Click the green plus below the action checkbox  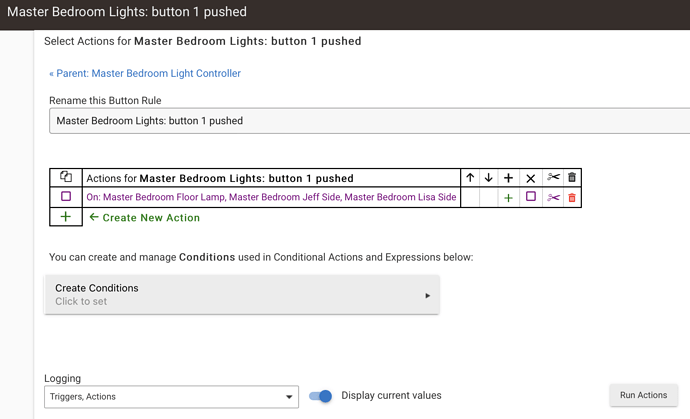pos(66,217)
